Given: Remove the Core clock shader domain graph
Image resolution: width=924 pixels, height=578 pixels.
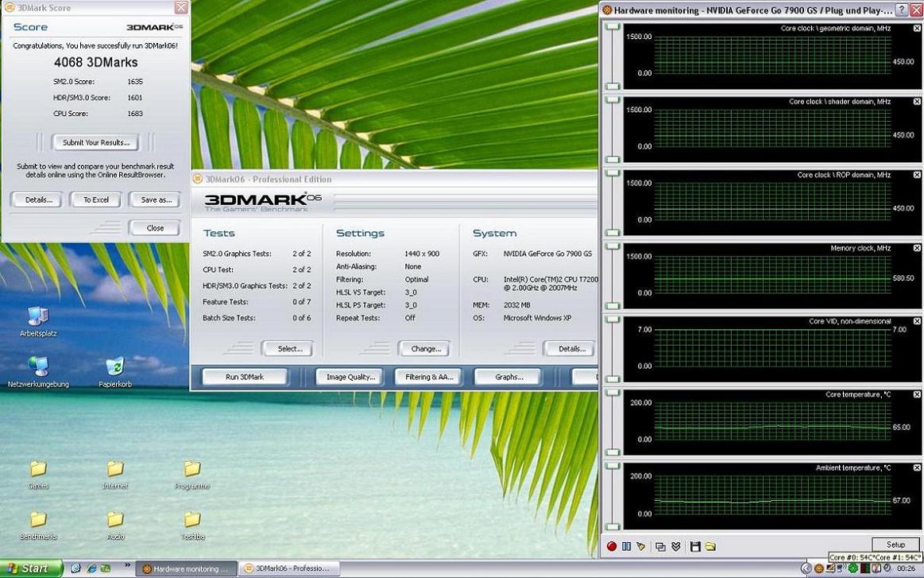Looking at the screenshot, I should click(917, 102).
